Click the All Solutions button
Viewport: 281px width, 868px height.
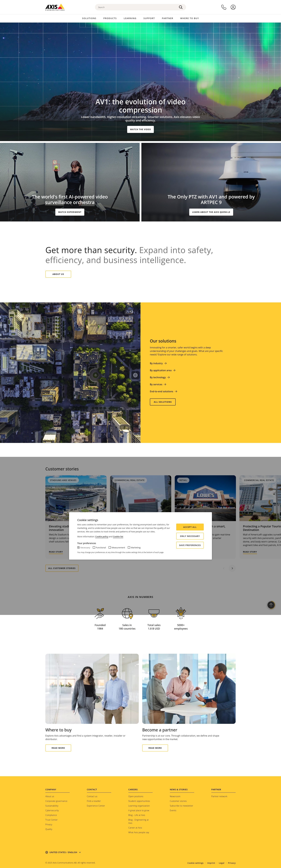tap(162, 402)
